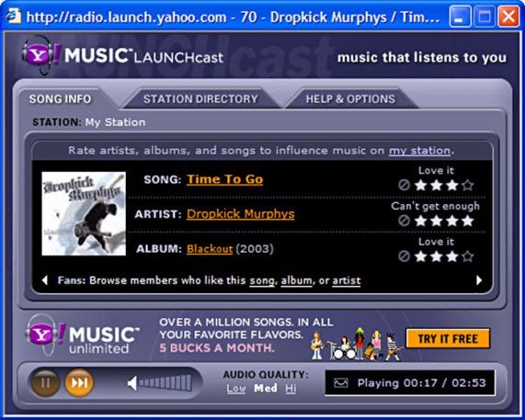525x420 pixels.
Task: Browse fans of this 'song' link
Action: (x=262, y=281)
